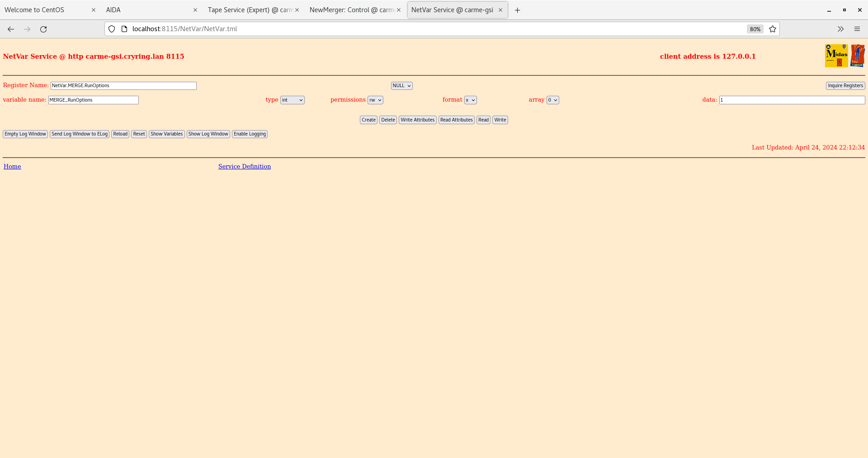Click the Show Variables button
Image resolution: width=868 pixels, height=458 pixels.
(167, 134)
